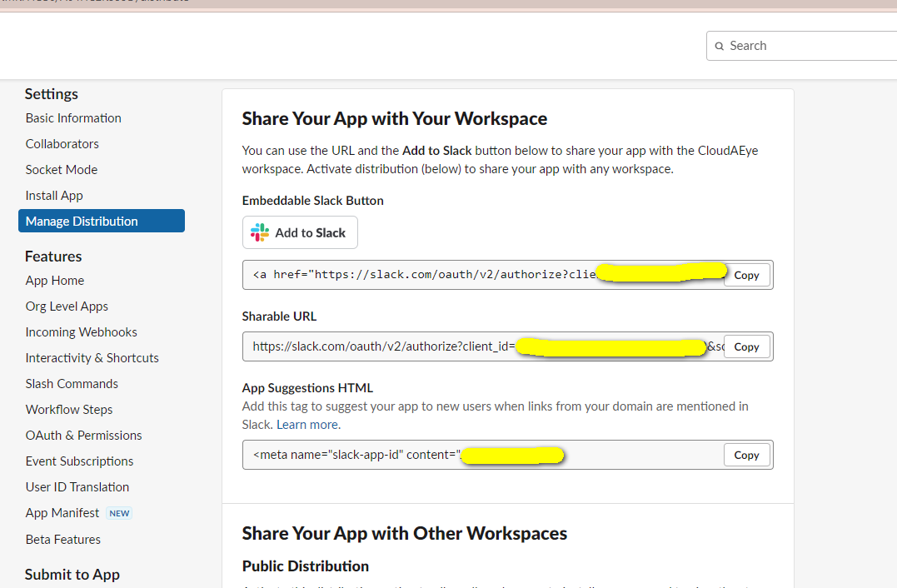Click the Sharable URL label

click(279, 316)
